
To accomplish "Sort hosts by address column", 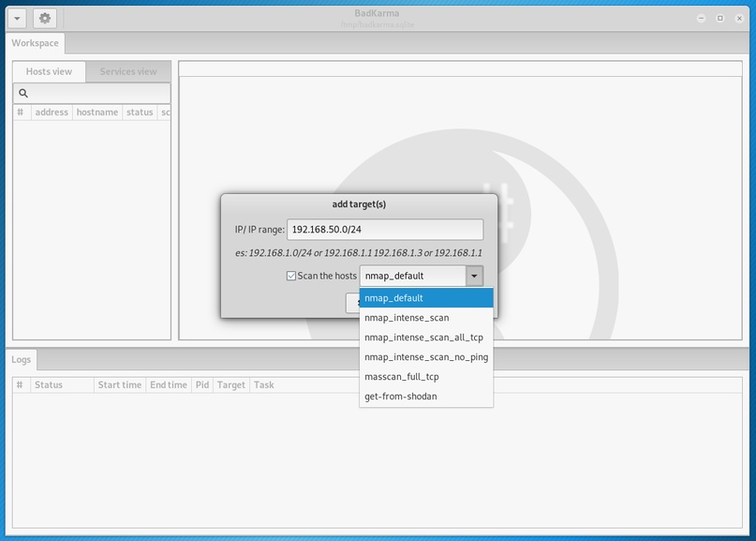I will pyautogui.click(x=51, y=113).
